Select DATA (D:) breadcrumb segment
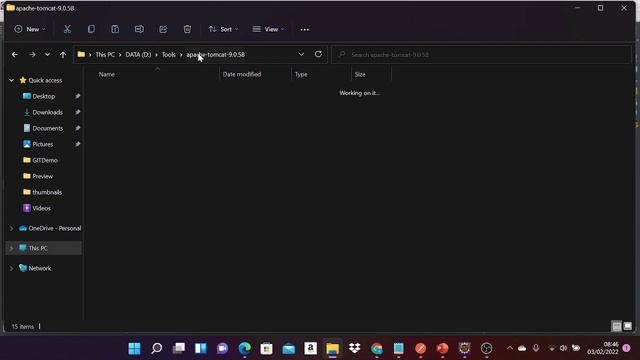This screenshot has width=640, height=360. pos(138,54)
